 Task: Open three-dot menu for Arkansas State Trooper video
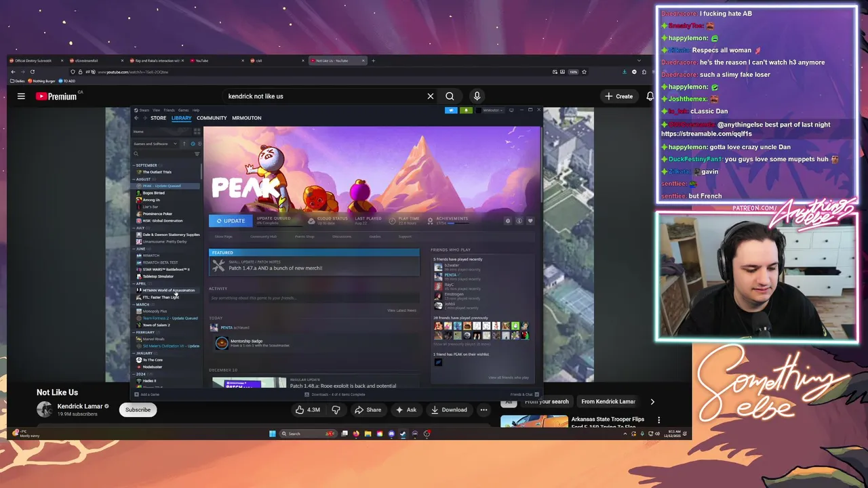658,420
